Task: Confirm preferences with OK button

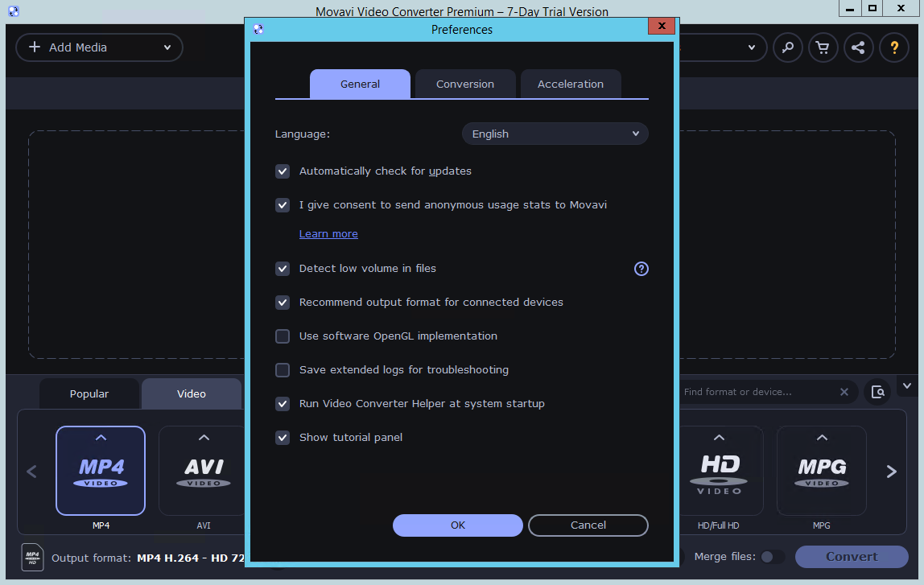Action: (458, 525)
